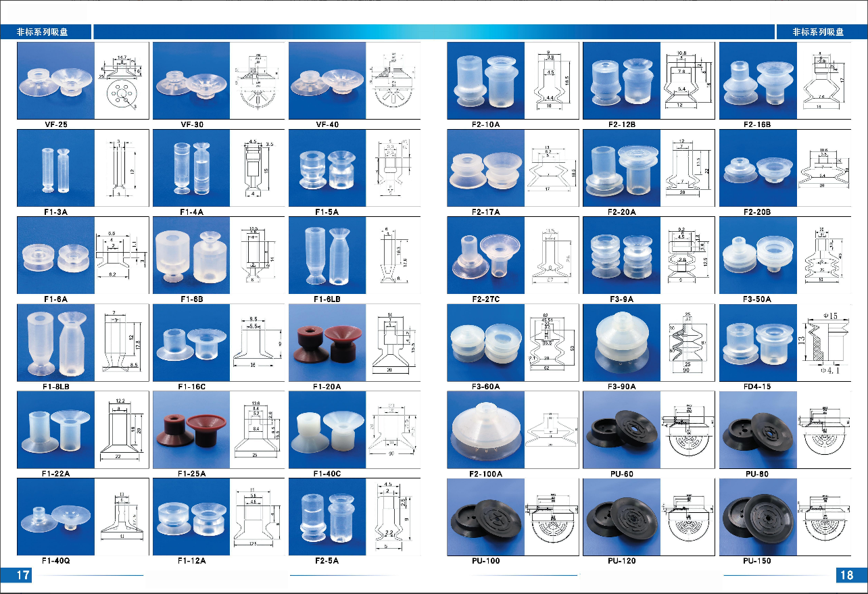This screenshot has width=868, height=594.
Task: Click the VF-25 suction cup photo
Action: tap(55, 81)
